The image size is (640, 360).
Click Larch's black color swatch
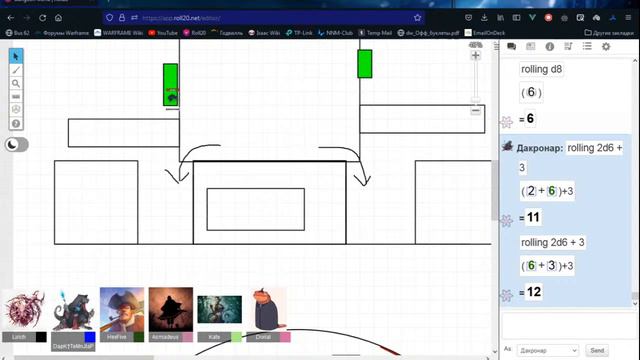coord(41,337)
